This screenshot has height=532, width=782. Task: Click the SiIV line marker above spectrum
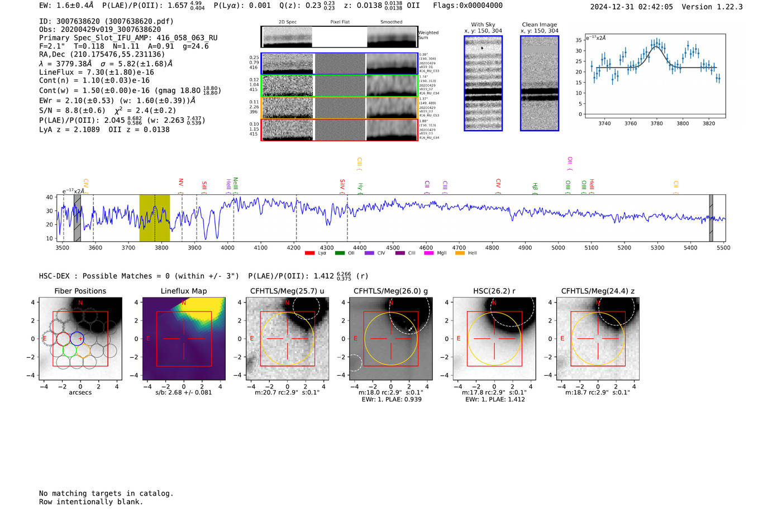pyautogui.click(x=342, y=186)
